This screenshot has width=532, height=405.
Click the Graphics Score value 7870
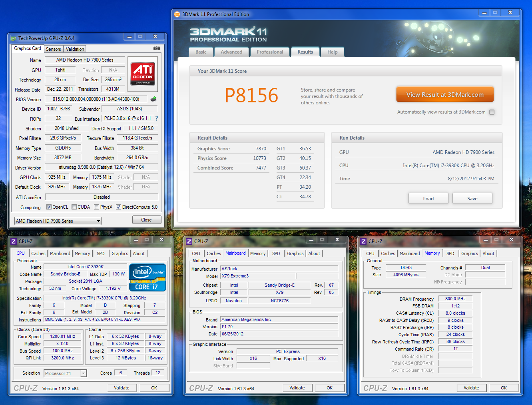261,149
